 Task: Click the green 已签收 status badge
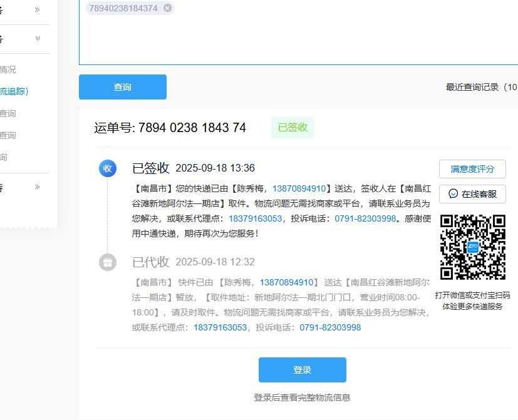coord(293,127)
